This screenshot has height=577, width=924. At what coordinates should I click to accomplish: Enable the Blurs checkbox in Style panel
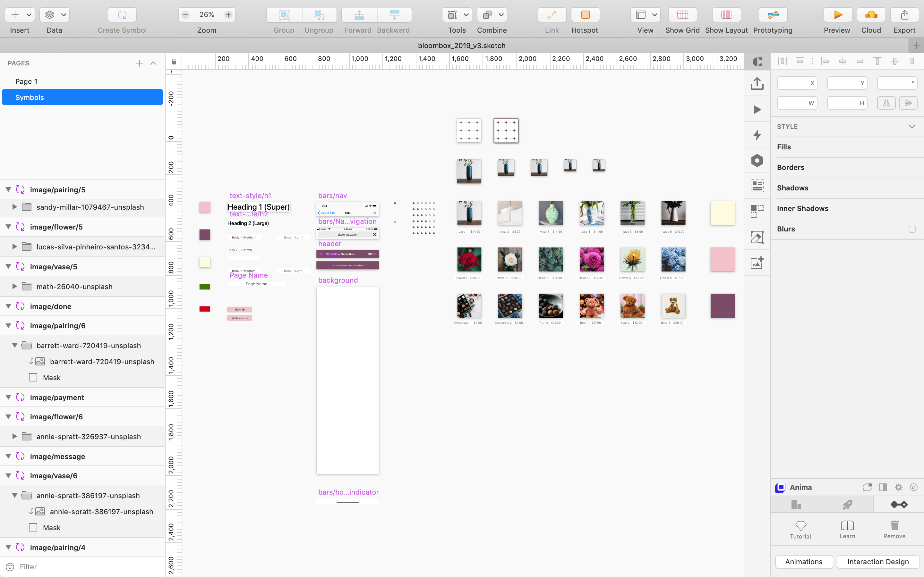pos(912,229)
